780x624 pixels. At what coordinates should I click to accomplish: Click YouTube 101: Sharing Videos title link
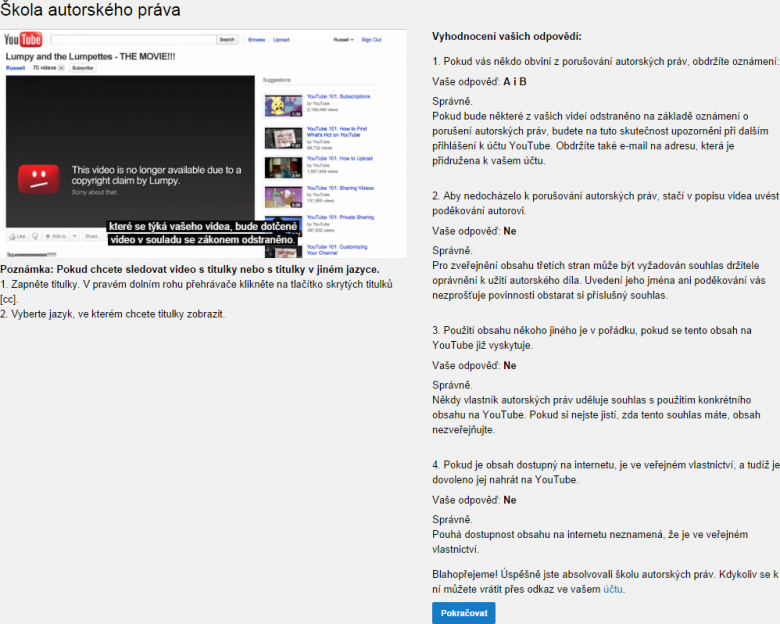click(x=340, y=188)
